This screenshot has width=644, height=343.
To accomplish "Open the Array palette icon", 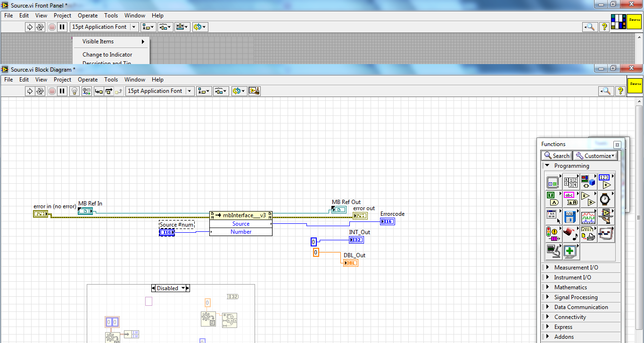I will pyautogui.click(x=570, y=181).
